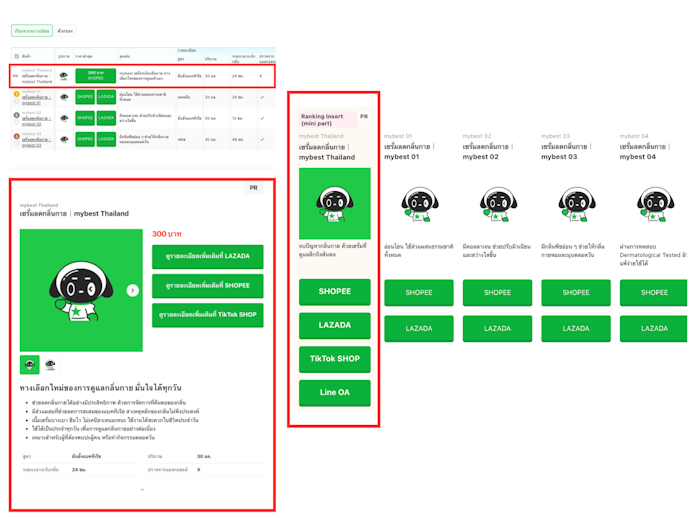The height and width of the screenshot is (518, 690).
Task: Click the PR badge on the detail card
Action: 253,188
